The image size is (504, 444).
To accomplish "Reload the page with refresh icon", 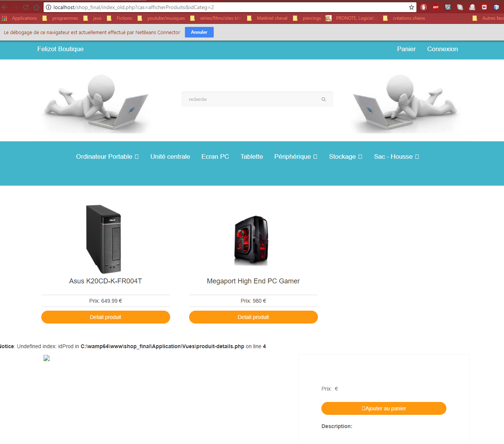I will (x=26, y=7).
